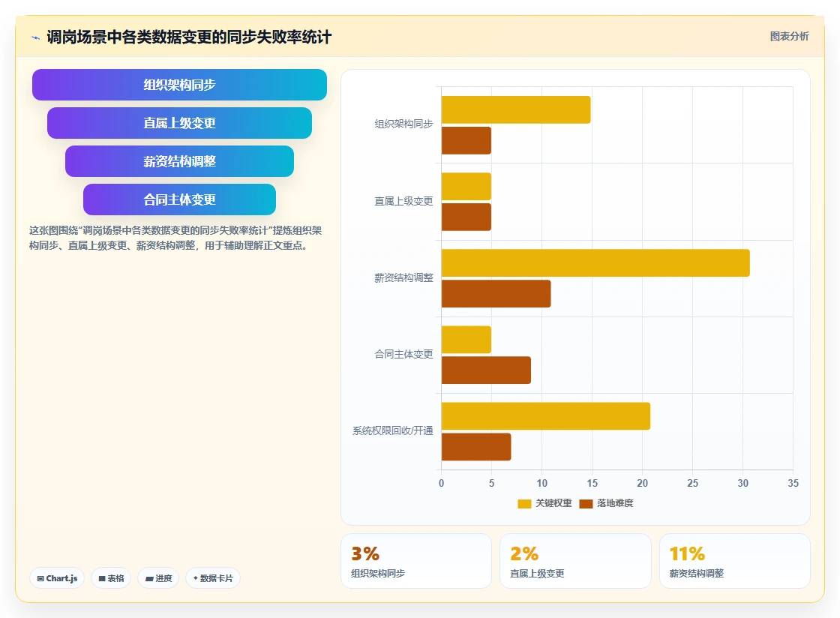Click the yellow 关键权重 bar for 合同主体变更

click(466, 340)
